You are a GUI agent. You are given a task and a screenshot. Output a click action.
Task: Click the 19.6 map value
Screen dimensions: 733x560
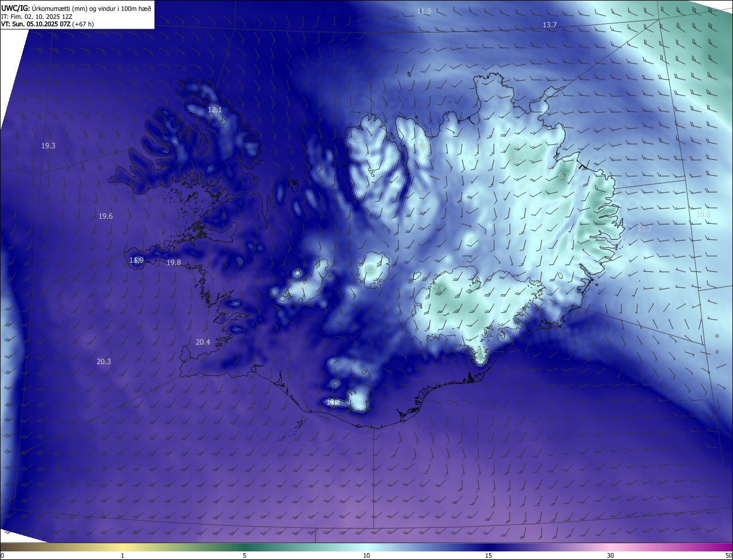click(105, 216)
